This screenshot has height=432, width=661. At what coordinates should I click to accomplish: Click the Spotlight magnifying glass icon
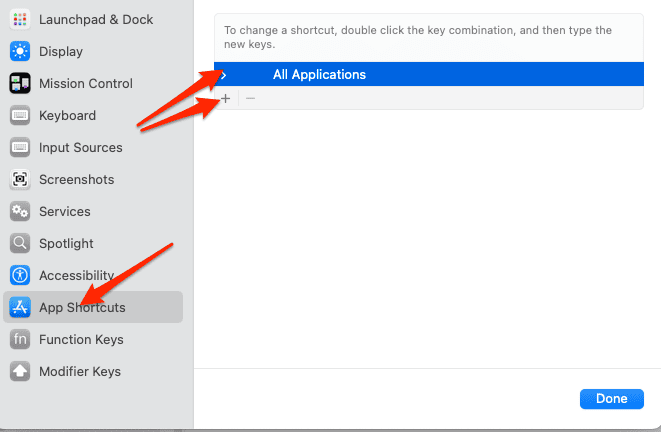point(20,243)
